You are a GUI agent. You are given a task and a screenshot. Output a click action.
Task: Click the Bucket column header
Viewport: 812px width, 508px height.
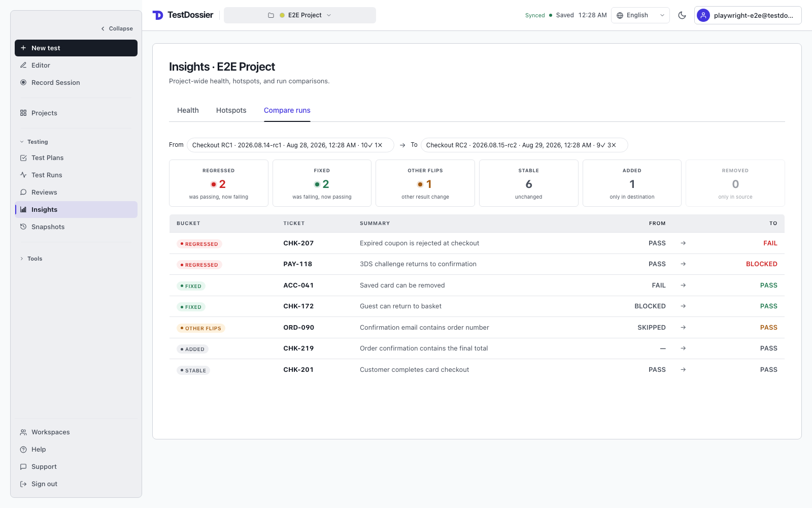tap(188, 223)
